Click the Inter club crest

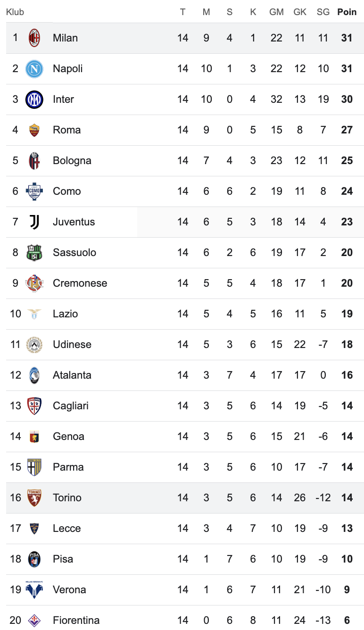(x=34, y=99)
